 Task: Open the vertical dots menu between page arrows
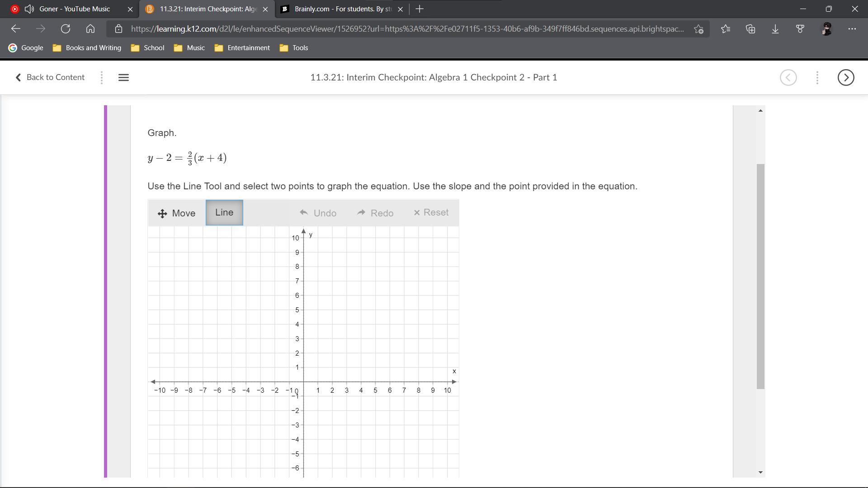tap(817, 77)
